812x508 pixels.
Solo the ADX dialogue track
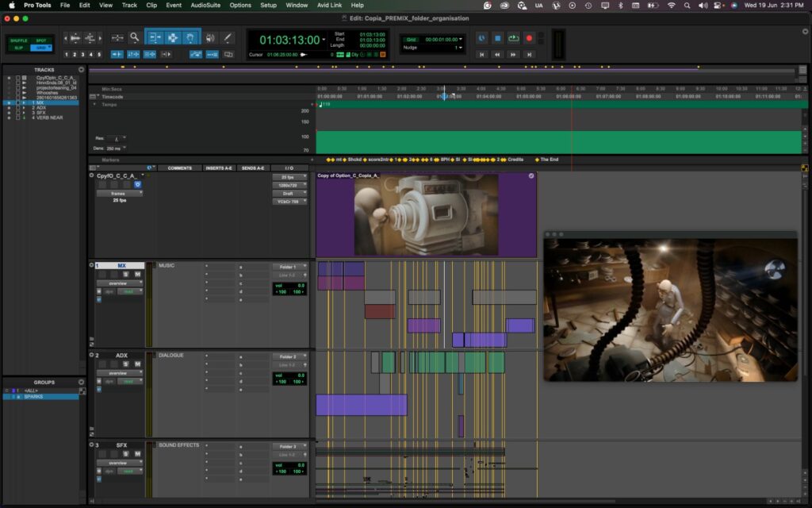126,364
